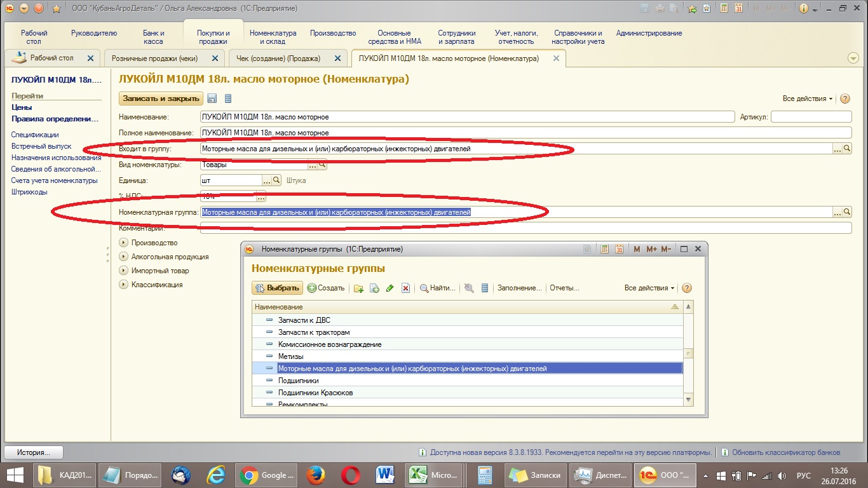The image size is (868, 488).
Task: Click the create new group folder icon
Action: [358, 288]
